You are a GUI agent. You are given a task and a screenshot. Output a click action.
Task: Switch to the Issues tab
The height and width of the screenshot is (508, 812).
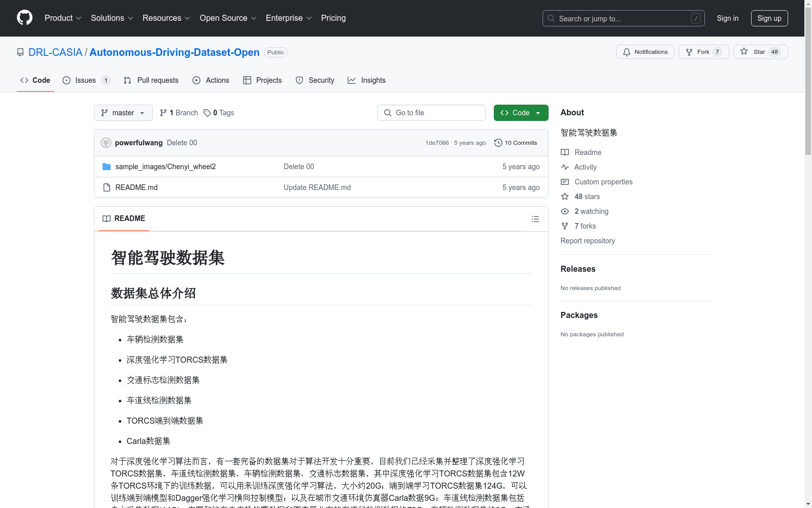[x=86, y=80]
